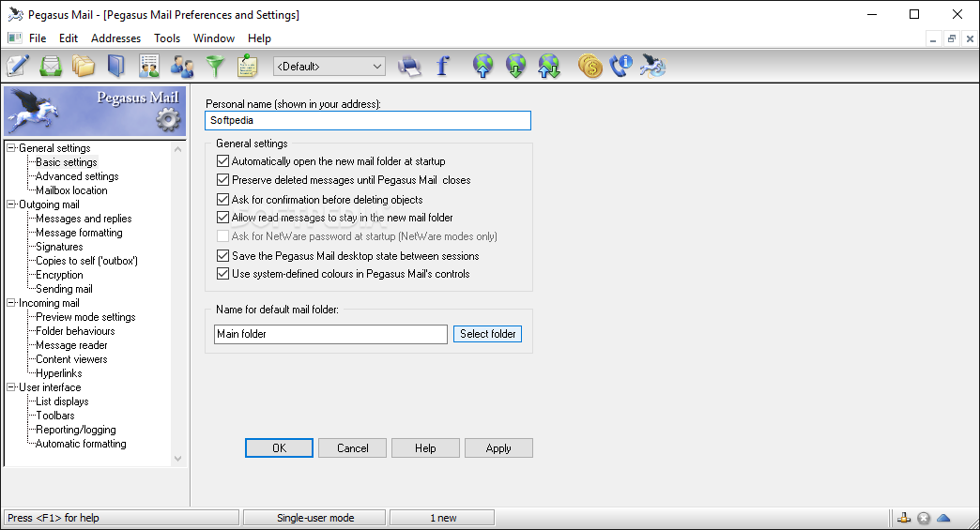
Task: Select Messages and replies in the tree
Action: pos(84,219)
